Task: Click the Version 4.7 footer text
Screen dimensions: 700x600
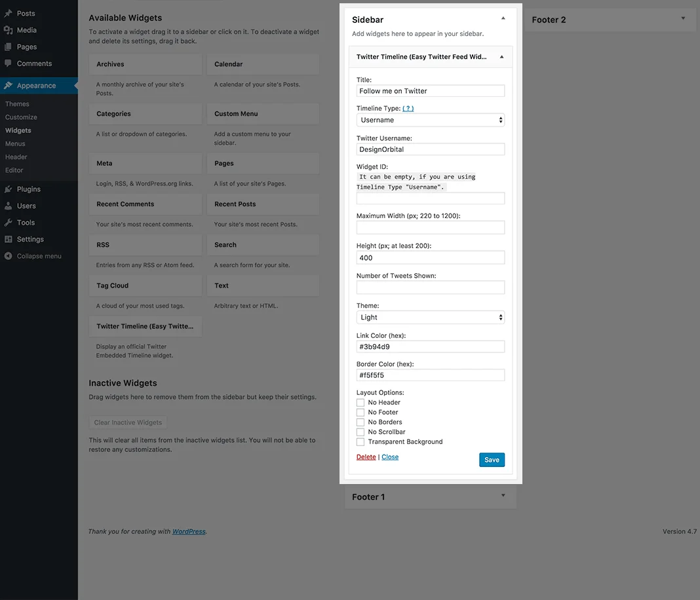Action: (x=680, y=531)
